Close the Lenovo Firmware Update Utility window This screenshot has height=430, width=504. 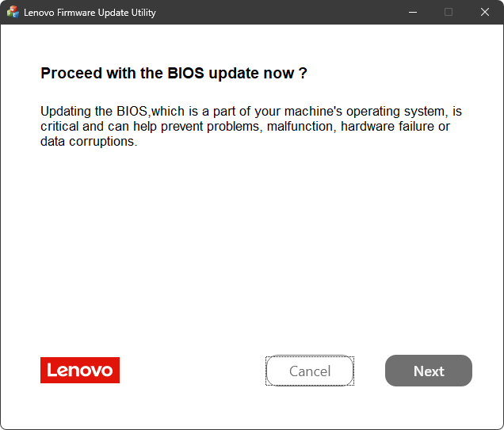(x=485, y=13)
